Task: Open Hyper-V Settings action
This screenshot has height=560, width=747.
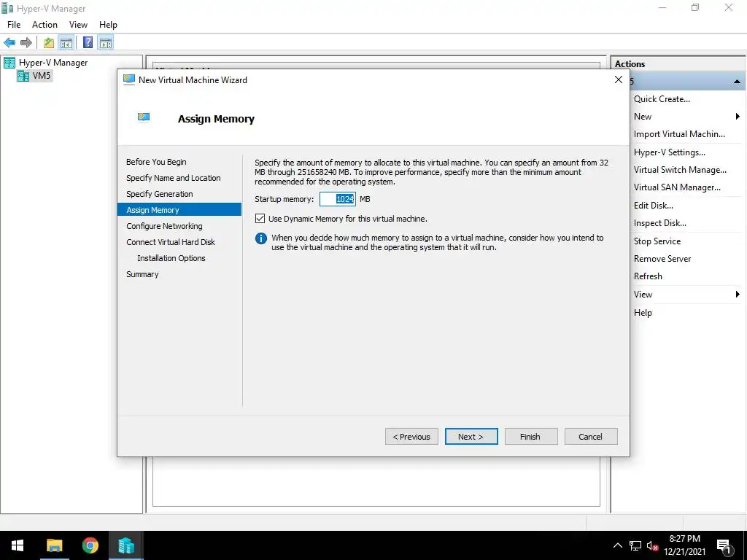Action: click(670, 152)
